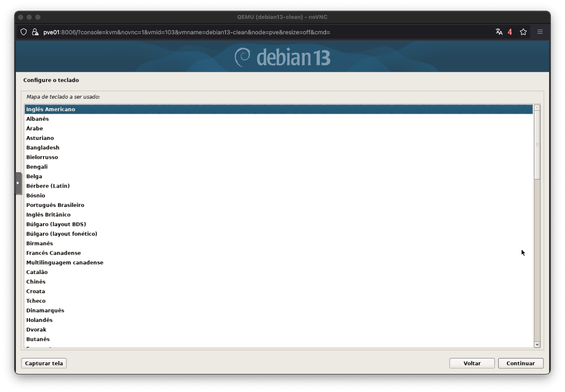Choose Búlgaro (layout fonético)
565x392 pixels.
click(278, 234)
